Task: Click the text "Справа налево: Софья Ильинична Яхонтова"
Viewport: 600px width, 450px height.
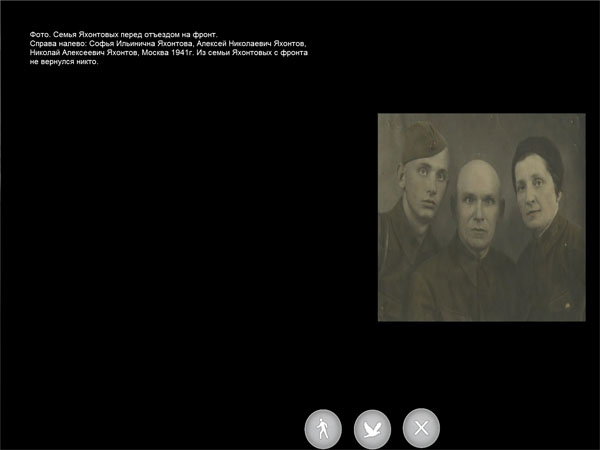Action: pos(111,44)
